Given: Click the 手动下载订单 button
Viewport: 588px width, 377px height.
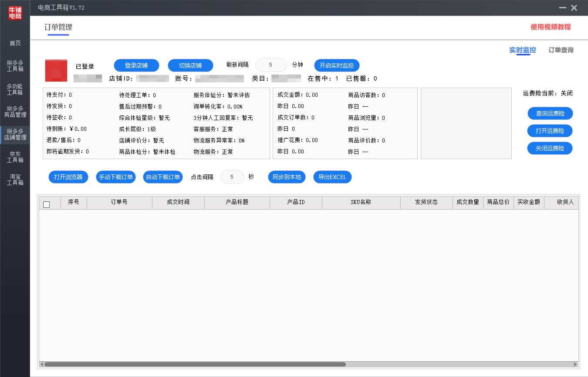Looking at the screenshot, I should click(x=116, y=177).
